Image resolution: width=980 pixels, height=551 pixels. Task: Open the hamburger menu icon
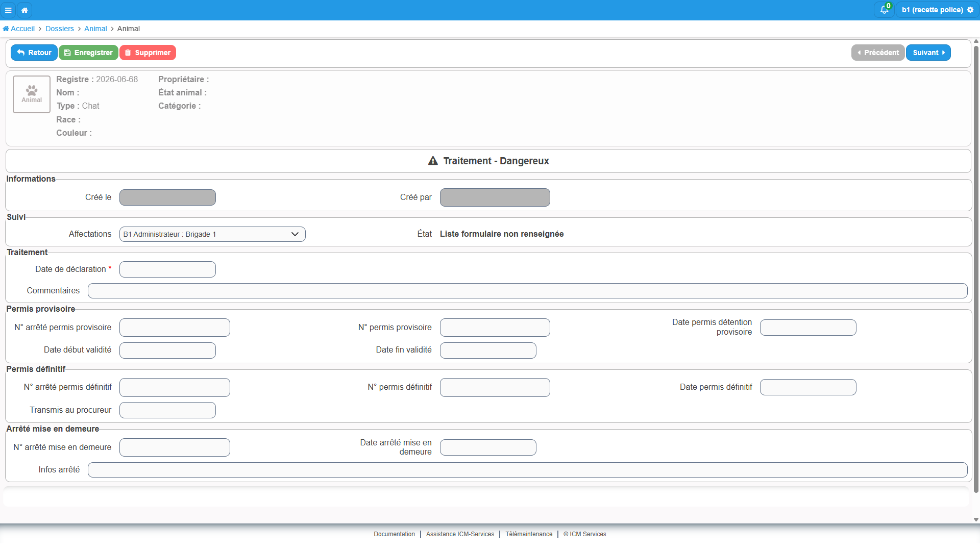tap(8, 10)
